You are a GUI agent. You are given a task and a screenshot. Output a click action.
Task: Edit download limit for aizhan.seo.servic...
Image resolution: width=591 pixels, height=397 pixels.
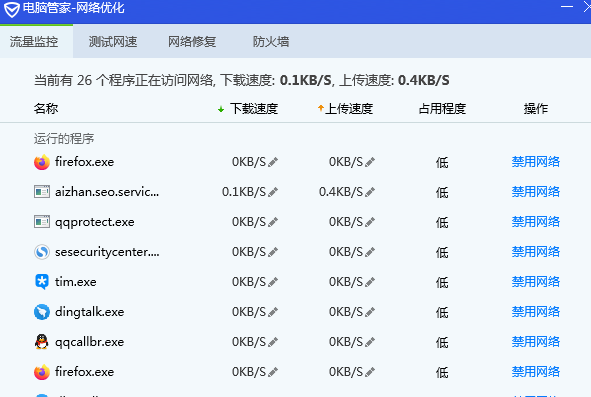pyautogui.click(x=273, y=192)
